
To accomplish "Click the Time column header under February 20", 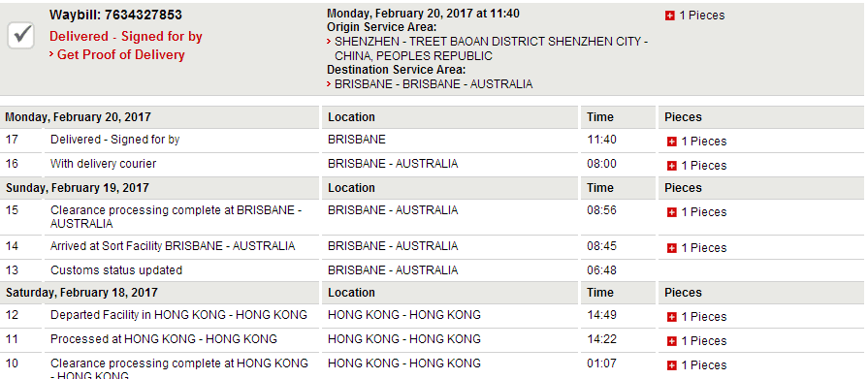I will [x=600, y=117].
